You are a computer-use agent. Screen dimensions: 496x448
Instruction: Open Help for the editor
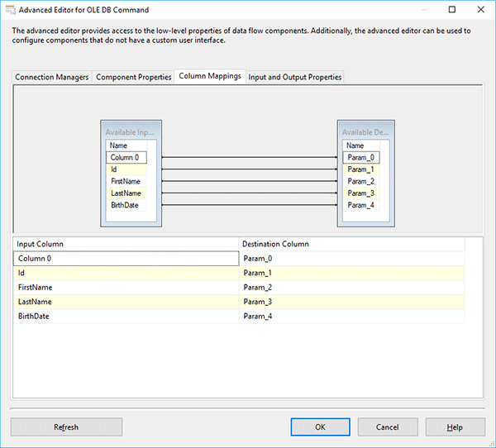click(x=455, y=427)
